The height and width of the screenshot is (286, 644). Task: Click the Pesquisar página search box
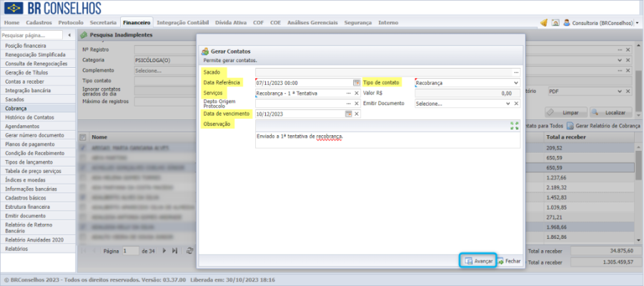click(31, 35)
